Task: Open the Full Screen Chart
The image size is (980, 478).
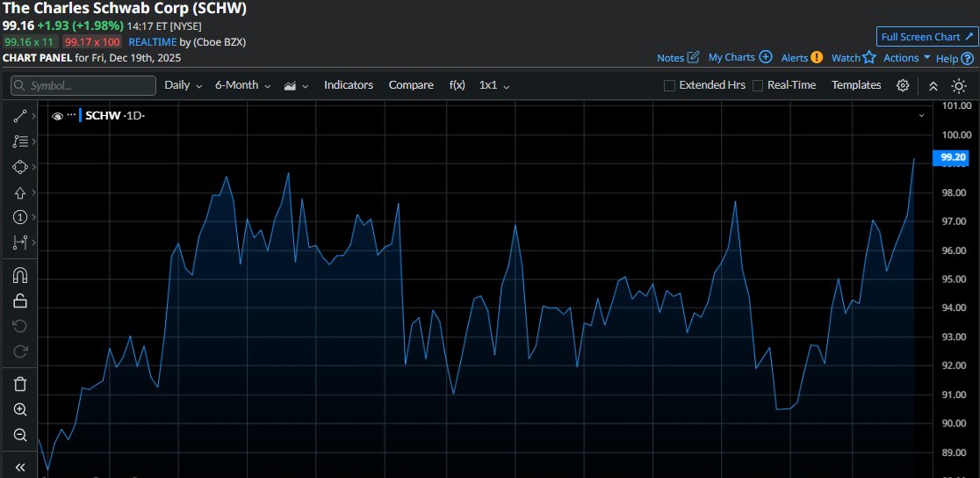Action: (x=927, y=37)
